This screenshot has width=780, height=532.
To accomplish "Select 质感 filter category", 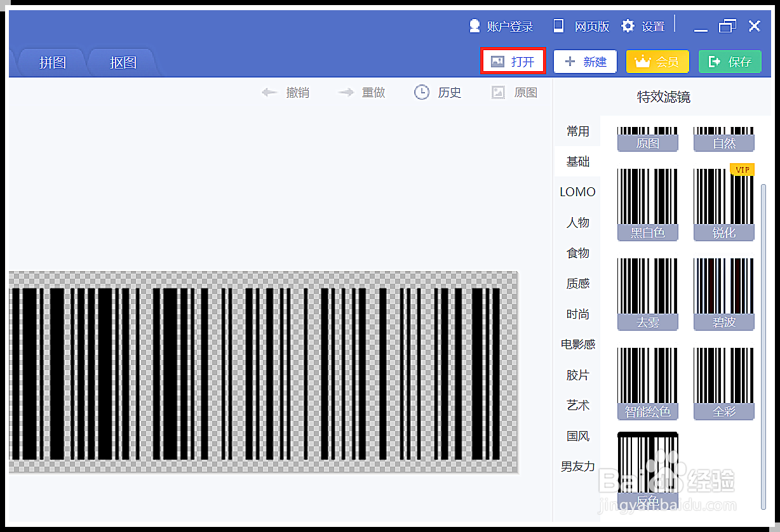I will (x=578, y=284).
